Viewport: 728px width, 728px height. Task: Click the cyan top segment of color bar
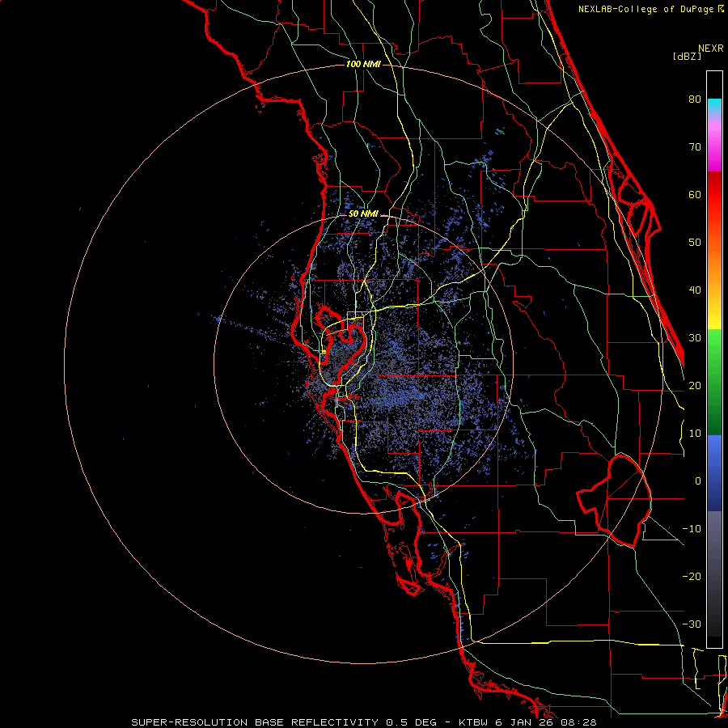click(714, 107)
